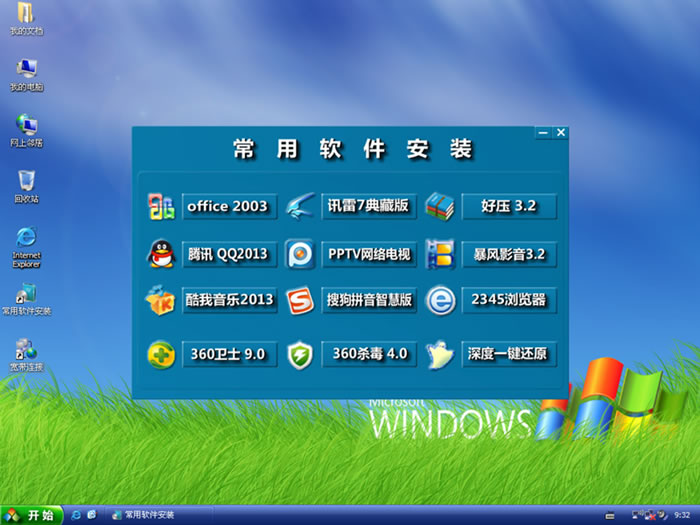Select the 回收站 recycle bin icon

(x=26, y=187)
